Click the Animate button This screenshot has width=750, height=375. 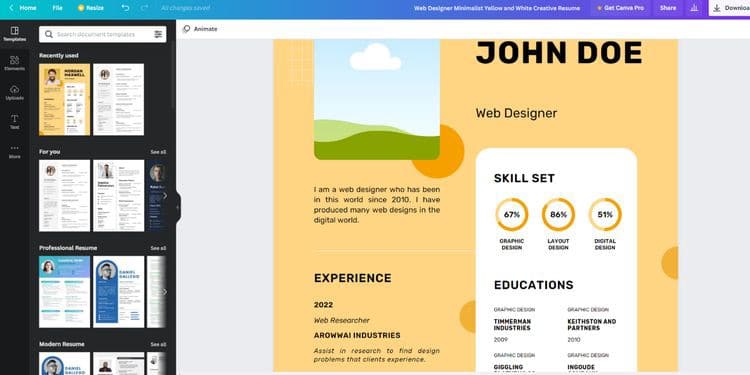200,29
